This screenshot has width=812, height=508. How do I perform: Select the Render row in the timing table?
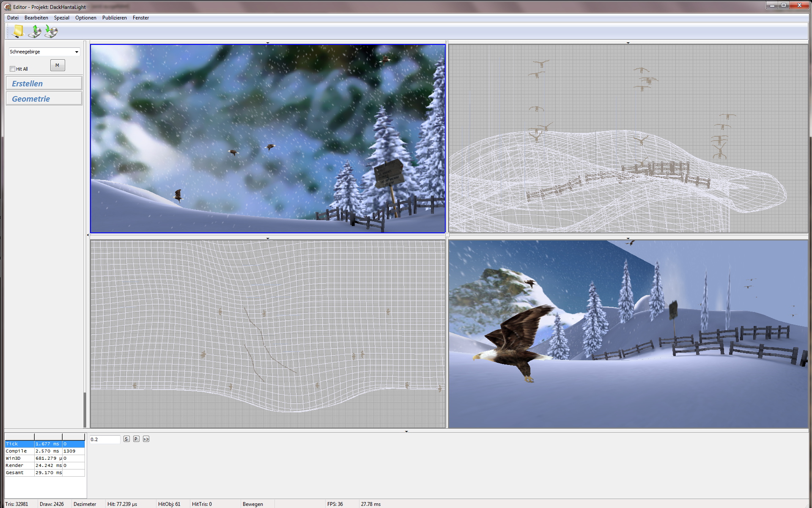pyautogui.click(x=19, y=465)
